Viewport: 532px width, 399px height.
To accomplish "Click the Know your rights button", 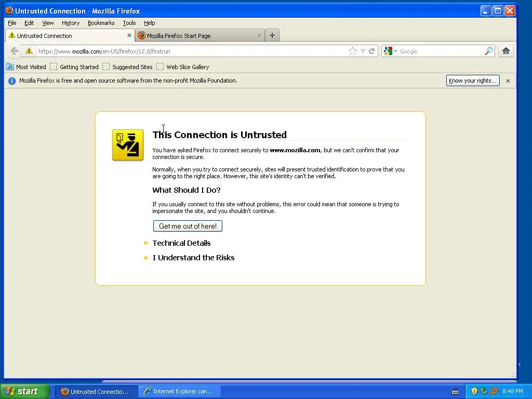I will tap(473, 81).
